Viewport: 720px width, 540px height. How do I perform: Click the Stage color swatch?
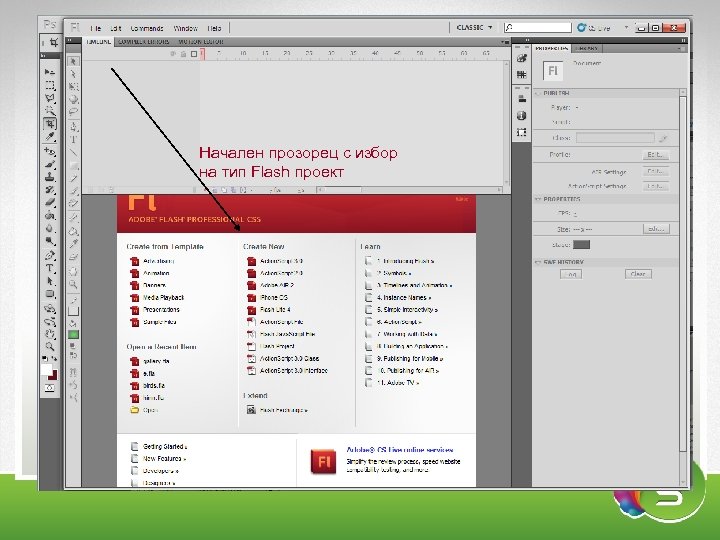click(x=581, y=245)
